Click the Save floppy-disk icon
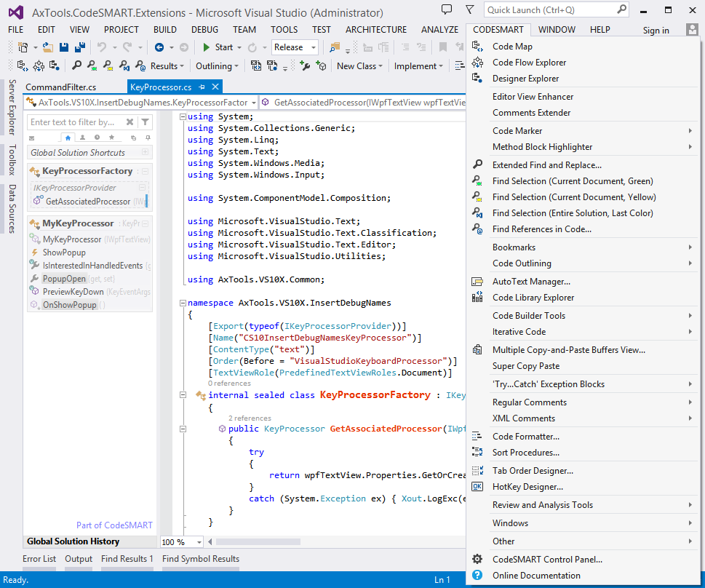Screen dimensions: 705x588 64,47
